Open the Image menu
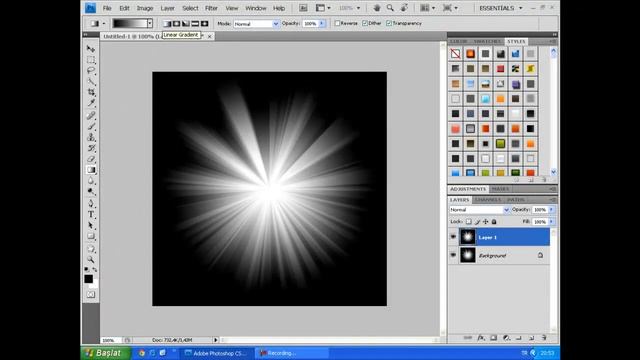Image resolution: width=640 pixels, height=360 pixels. [x=144, y=8]
